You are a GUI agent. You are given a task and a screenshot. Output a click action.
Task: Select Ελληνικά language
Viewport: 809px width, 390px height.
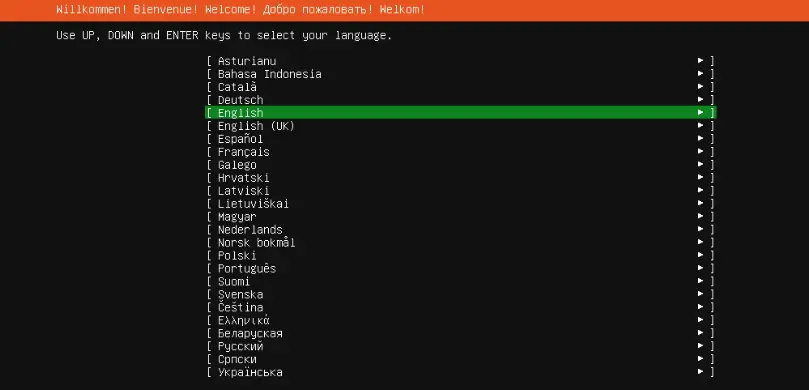coord(461,320)
